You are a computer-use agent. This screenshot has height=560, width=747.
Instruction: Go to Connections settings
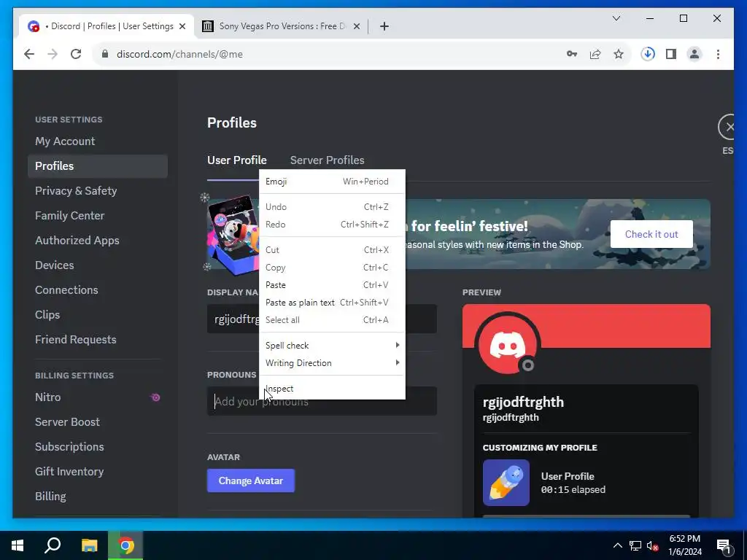click(98, 290)
